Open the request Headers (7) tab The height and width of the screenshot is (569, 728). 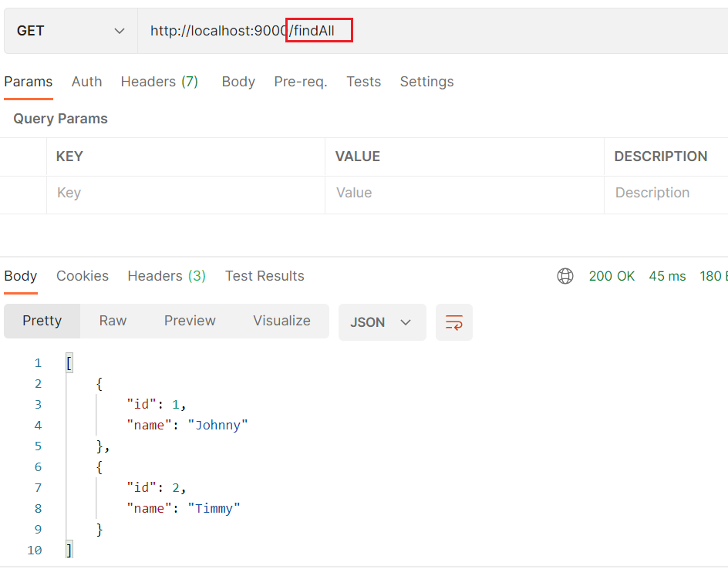pyautogui.click(x=159, y=82)
